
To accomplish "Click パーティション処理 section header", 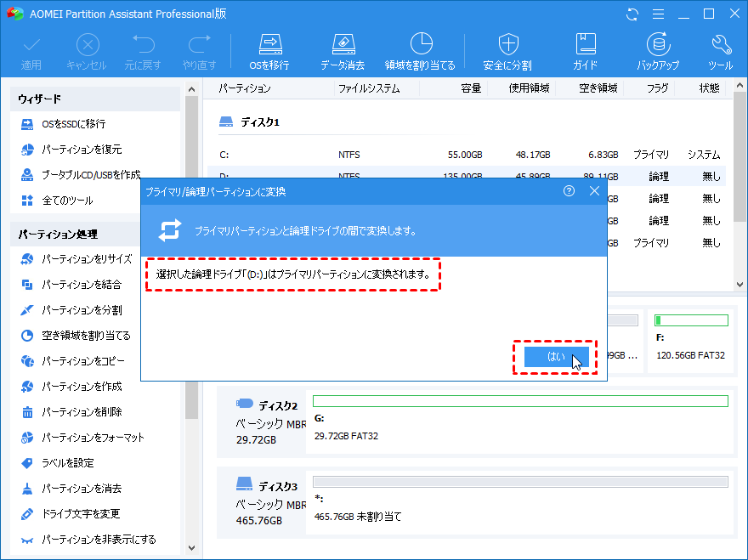I will tap(76, 235).
